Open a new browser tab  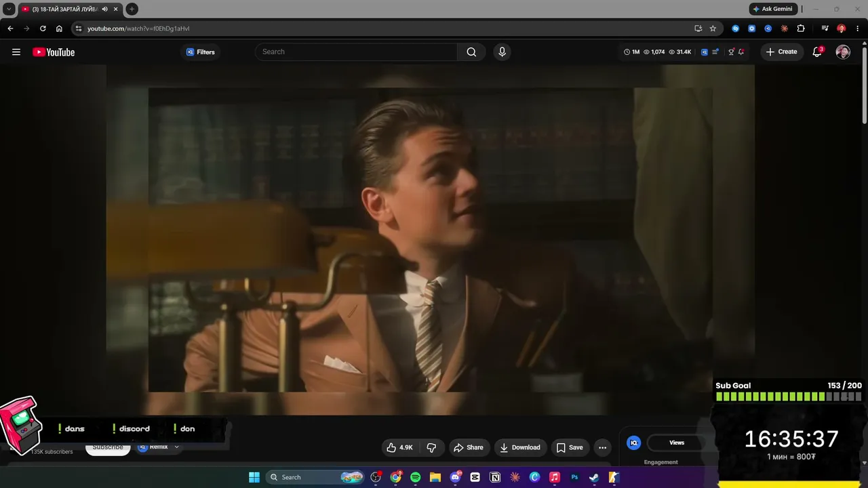point(132,9)
